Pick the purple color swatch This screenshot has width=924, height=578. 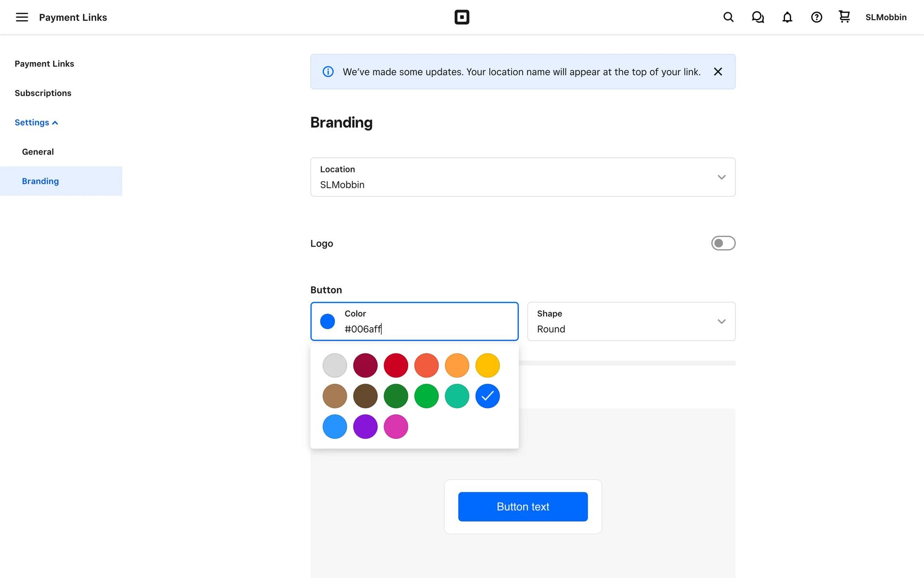pyautogui.click(x=365, y=427)
